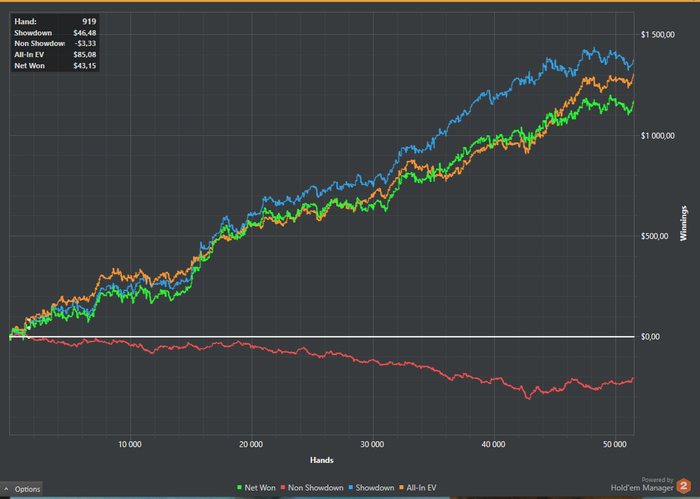This screenshot has width=700, height=499.
Task: Click the orange All-In EV legend swatch
Action: (x=401, y=488)
